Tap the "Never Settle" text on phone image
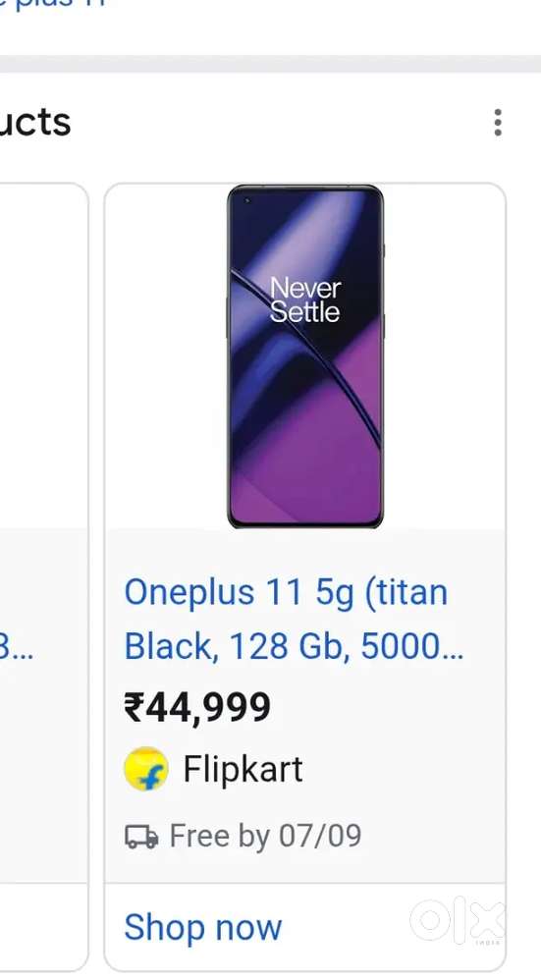541x980 pixels. tap(304, 299)
